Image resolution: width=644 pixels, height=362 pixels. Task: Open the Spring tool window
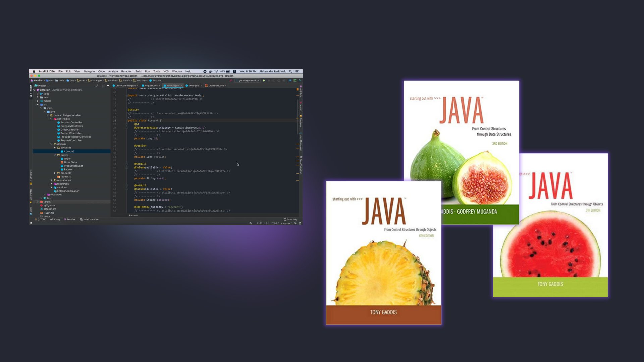click(55, 219)
